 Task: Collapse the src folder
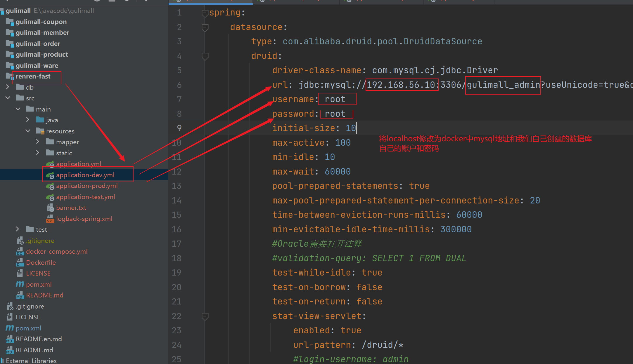point(8,98)
